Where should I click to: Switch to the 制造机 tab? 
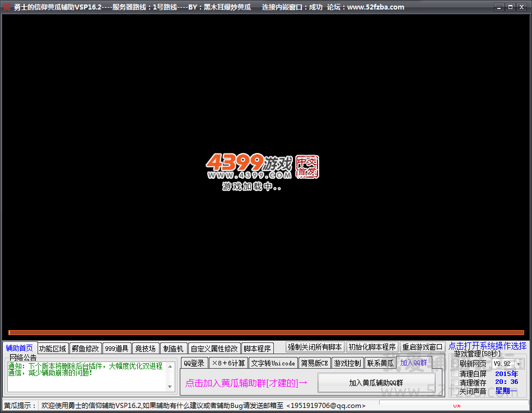pyautogui.click(x=174, y=349)
